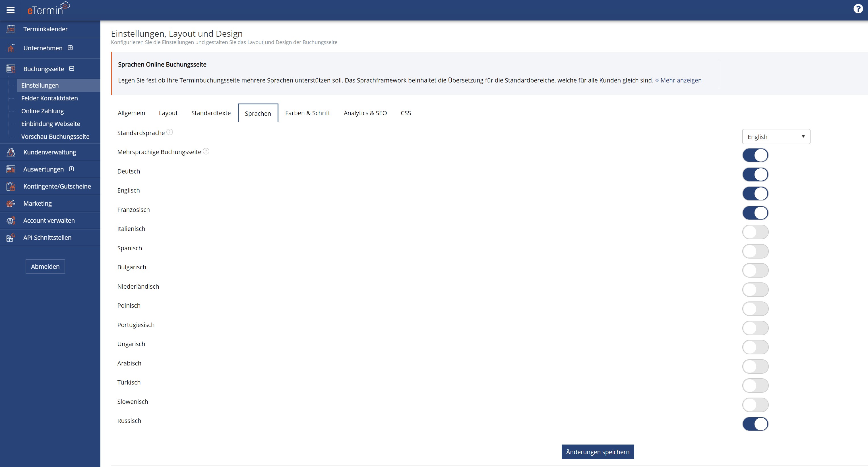Image resolution: width=868 pixels, height=467 pixels.
Task: Disable the Russisch language toggle
Action: [x=755, y=424]
